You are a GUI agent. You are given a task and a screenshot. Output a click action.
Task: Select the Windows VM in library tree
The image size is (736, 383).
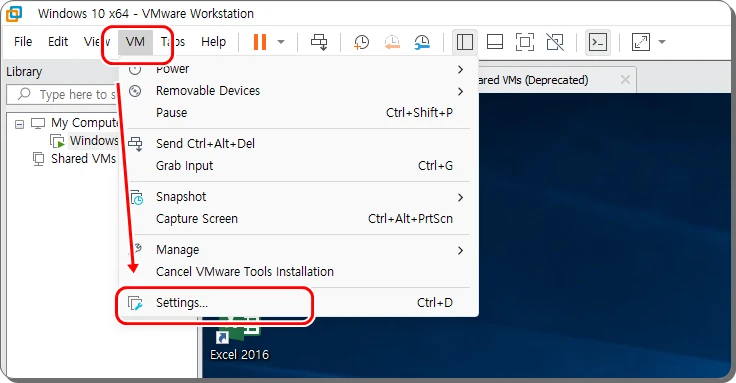(x=94, y=141)
